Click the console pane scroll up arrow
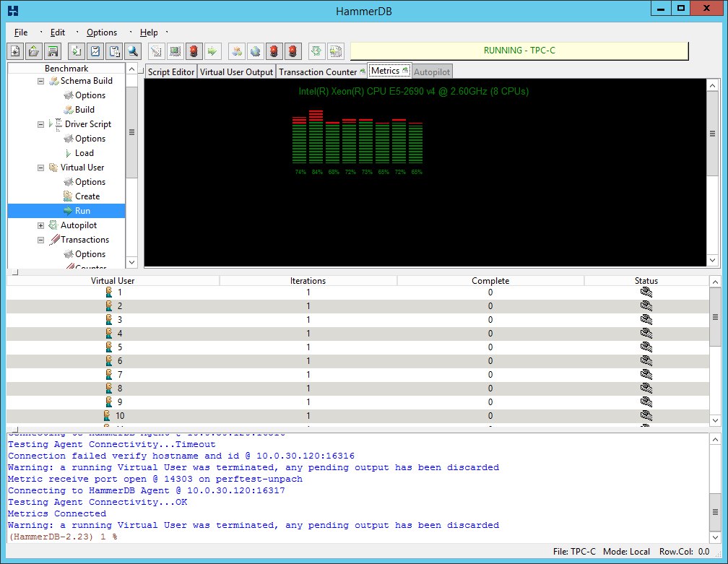The height and width of the screenshot is (564, 728). click(x=715, y=439)
